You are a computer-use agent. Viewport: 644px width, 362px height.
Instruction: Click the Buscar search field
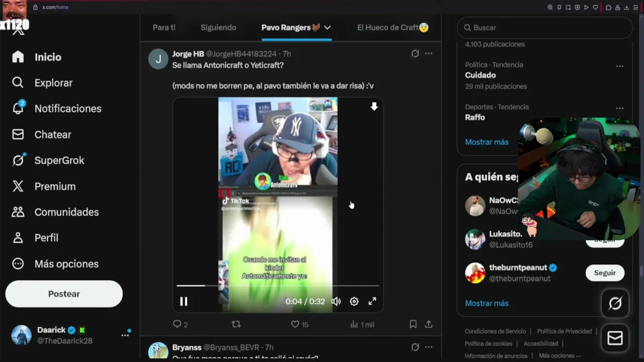(x=544, y=28)
